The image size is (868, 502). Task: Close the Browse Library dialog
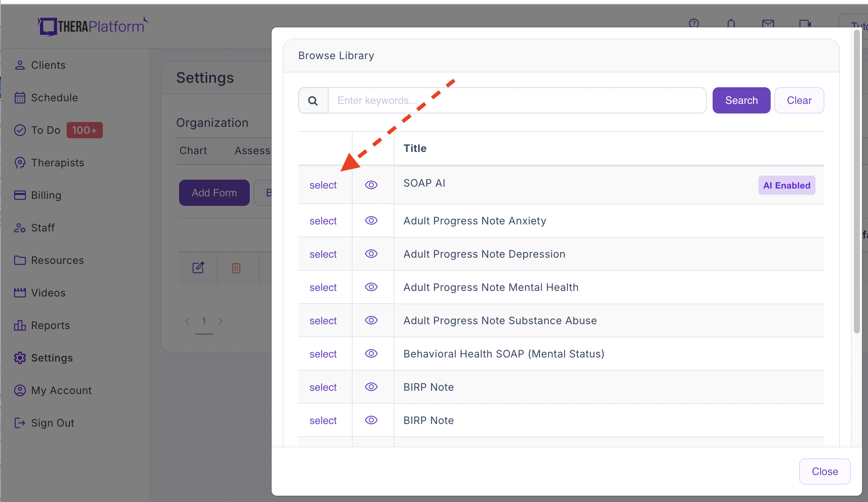(x=825, y=471)
